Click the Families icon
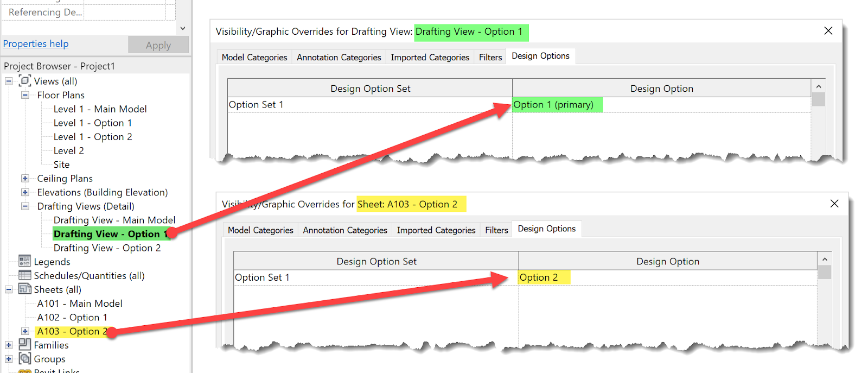The image size is (868, 373). [25, 344]
